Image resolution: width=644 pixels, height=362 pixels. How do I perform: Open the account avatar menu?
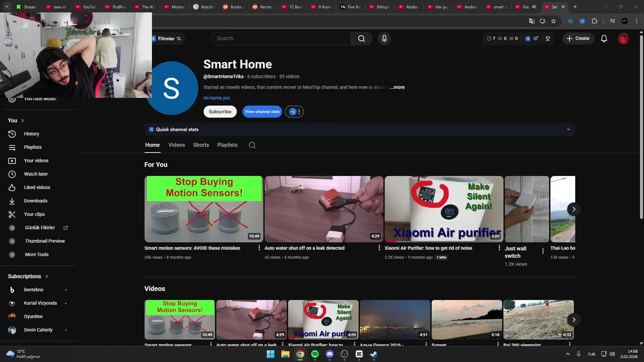coord(623,38)
